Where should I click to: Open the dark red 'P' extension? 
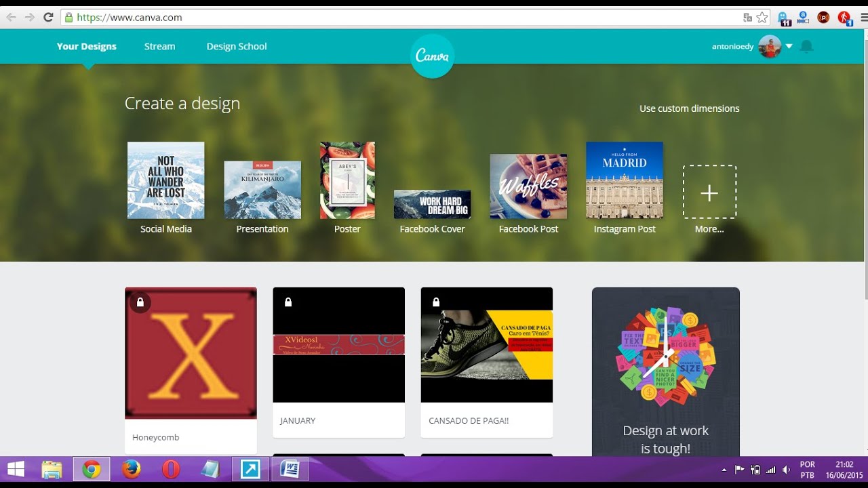(x=823, y=18)
